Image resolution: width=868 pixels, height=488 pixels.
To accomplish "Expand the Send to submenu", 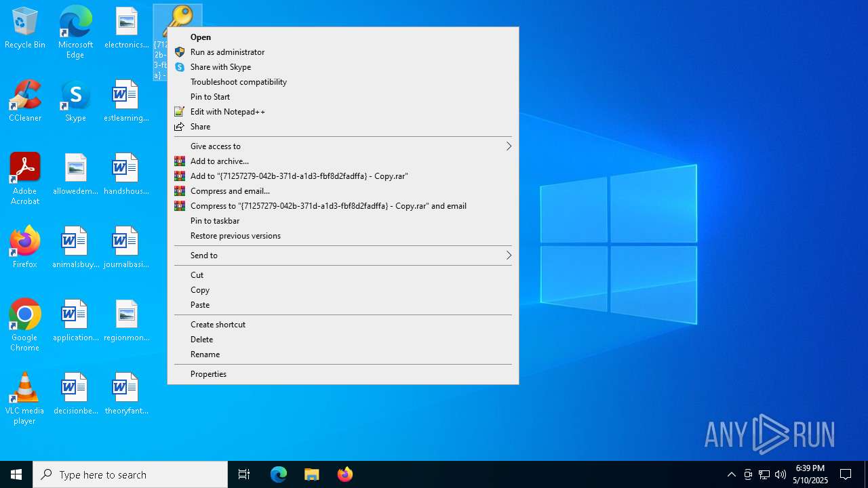I will pos(343,256).
